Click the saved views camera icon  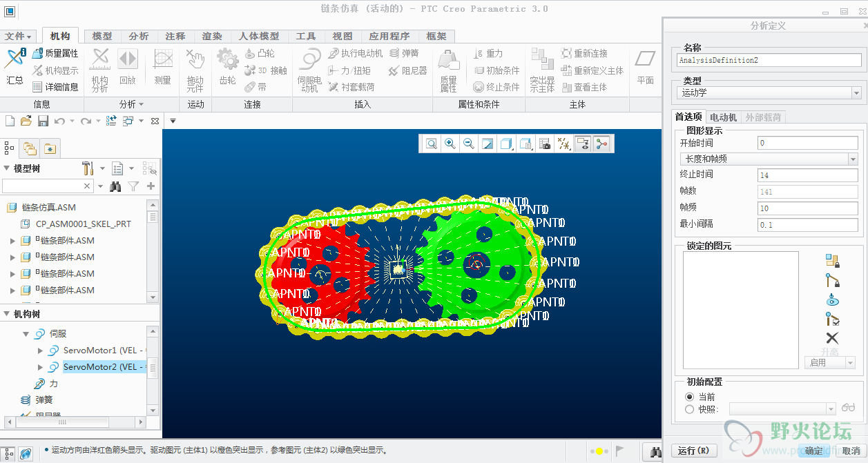click(x=544, y=144)
